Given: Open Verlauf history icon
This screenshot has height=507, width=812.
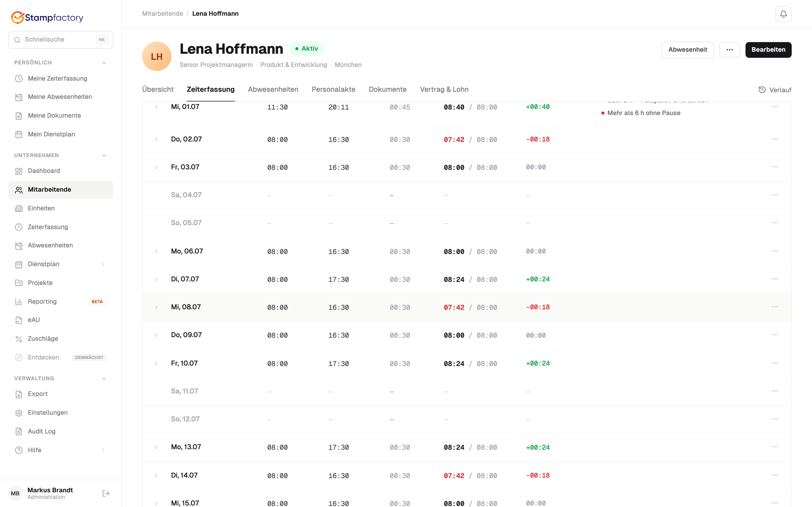Looking at the screenshot, I should click(x=762, y=90).
